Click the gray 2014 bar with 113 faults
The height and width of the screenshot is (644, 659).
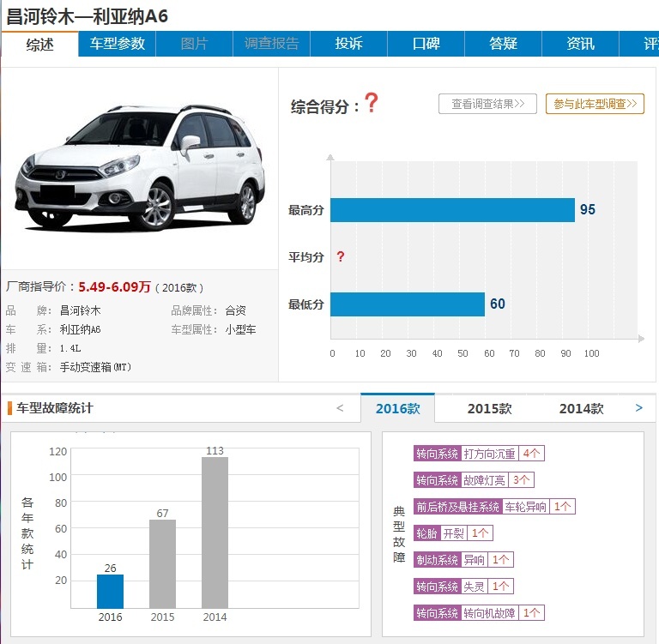tap(215, 533)
